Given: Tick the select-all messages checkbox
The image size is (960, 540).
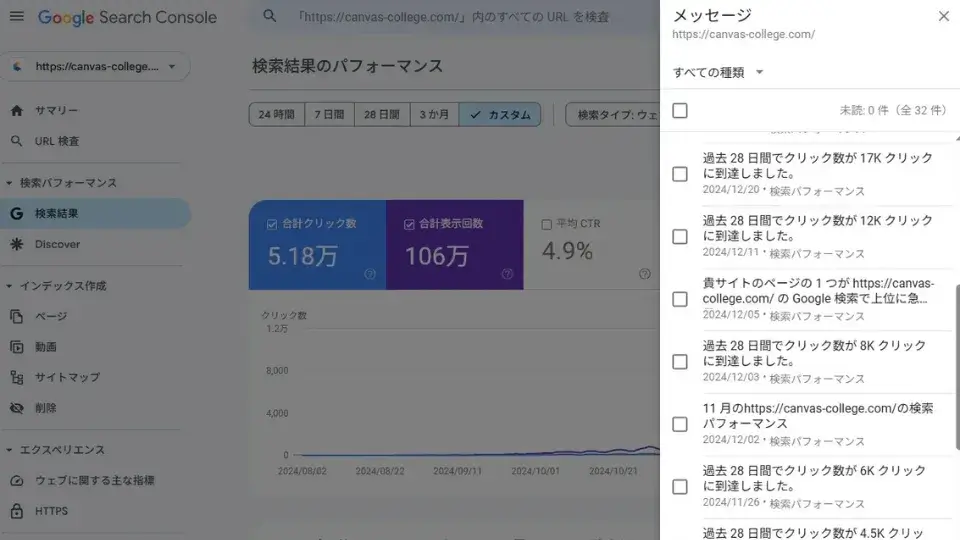Looking at the screenshot, I should pos(680,111).
